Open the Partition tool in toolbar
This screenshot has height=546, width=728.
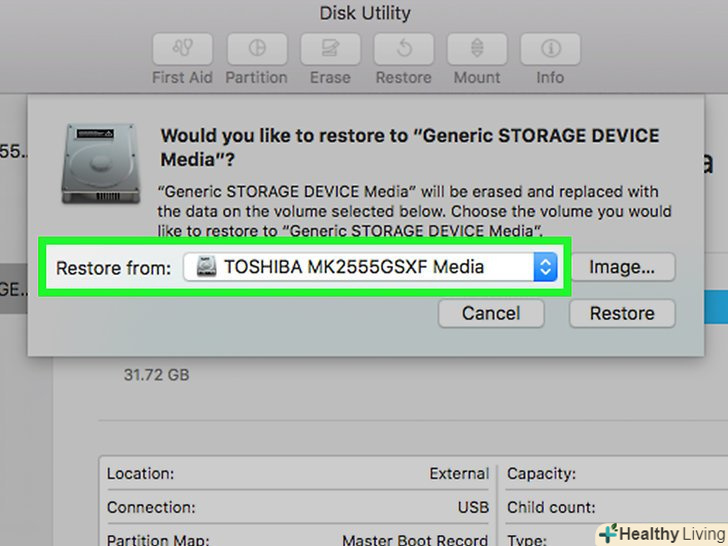point(256,48)
